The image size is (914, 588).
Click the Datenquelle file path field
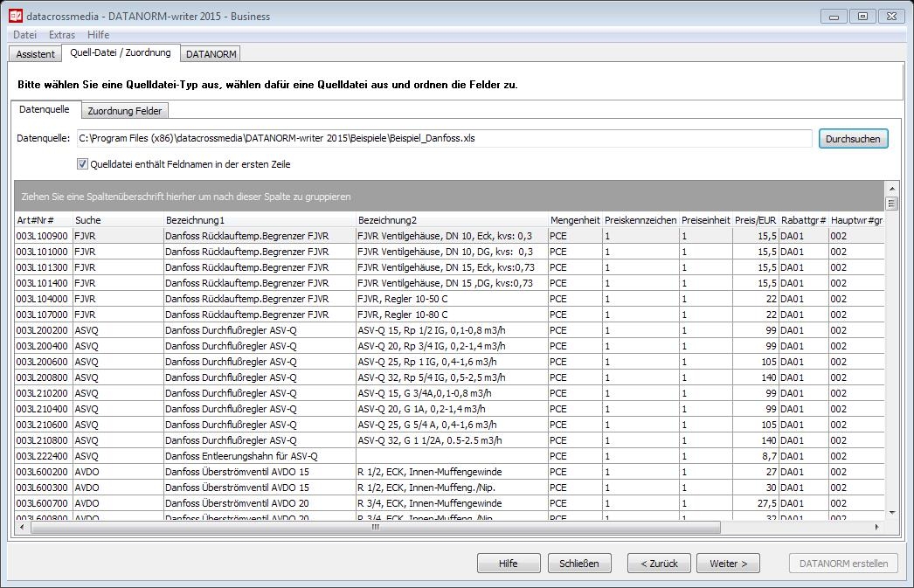coord(444,139)
